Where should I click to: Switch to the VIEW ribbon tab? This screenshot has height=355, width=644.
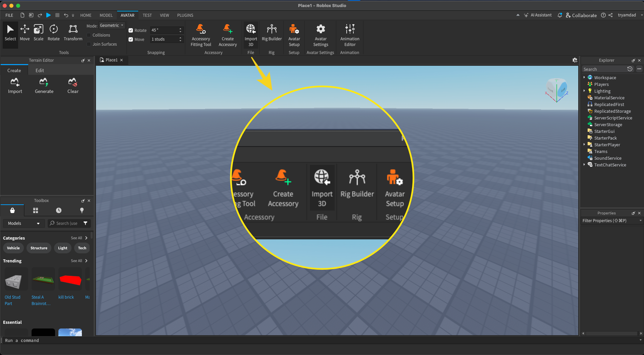point(164,15)
